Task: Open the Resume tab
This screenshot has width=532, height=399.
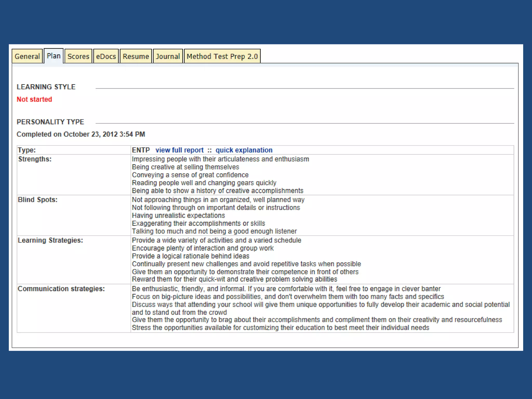Action: [x=136, y=56]
